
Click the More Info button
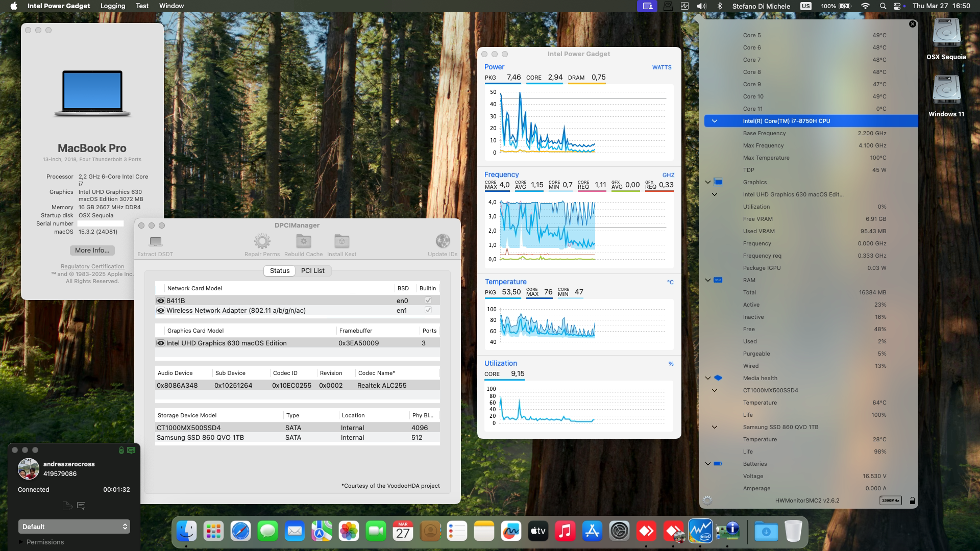[92, 250]
